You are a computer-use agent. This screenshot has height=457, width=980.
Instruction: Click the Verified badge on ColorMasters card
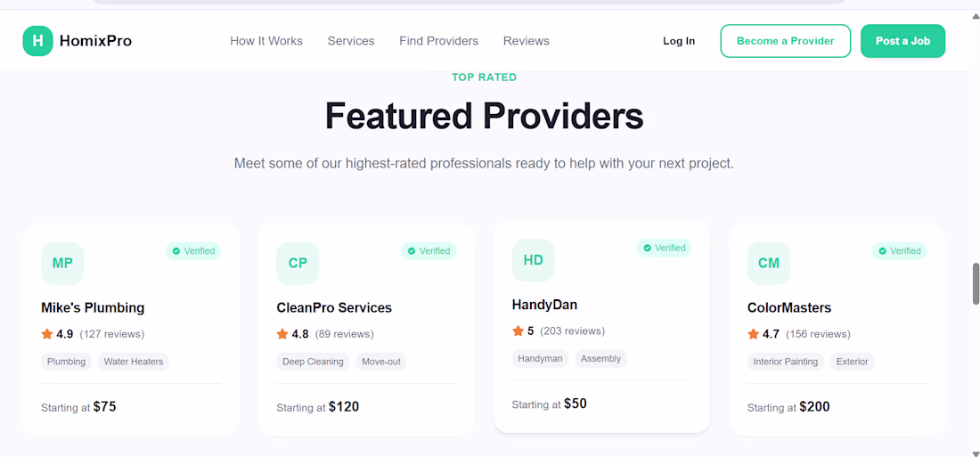pyautogui.click(x=899, y=251)
